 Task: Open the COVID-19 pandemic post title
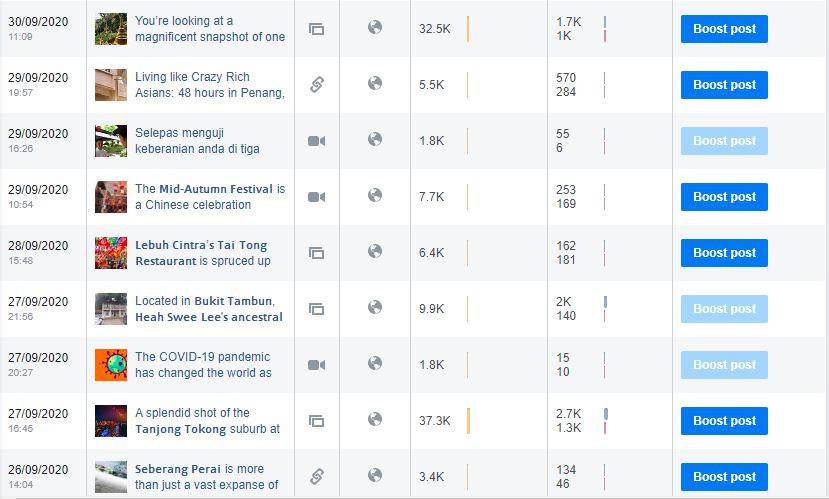(x=204, y=365)
